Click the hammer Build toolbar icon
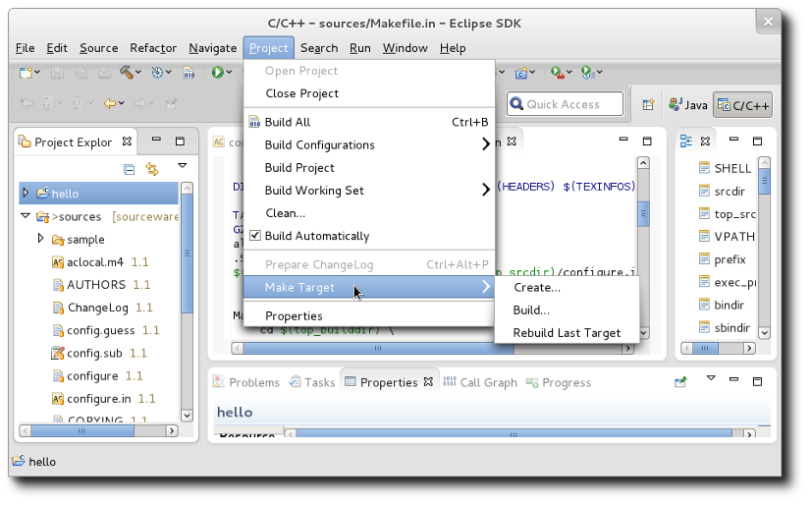This screenshot has width=812, height=507. point(127,72)
